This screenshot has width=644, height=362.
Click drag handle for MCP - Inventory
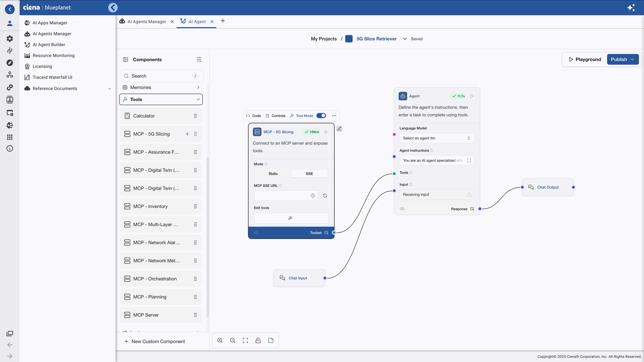[x=195, y=206]
